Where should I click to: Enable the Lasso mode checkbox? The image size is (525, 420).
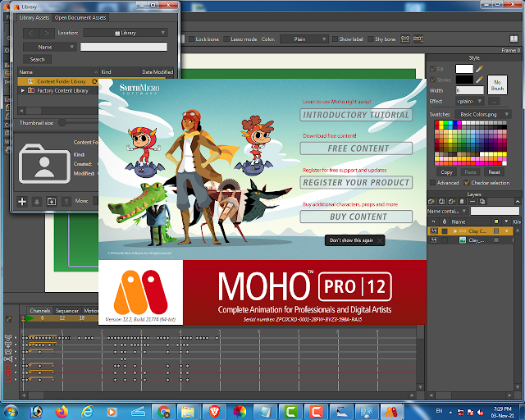tap(226, 39)
